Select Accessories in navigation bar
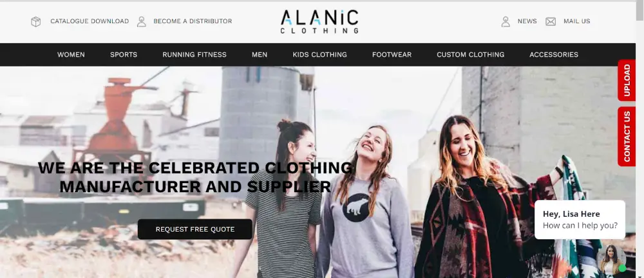This screenshot has width=644, height=278. tap(554, 55)
